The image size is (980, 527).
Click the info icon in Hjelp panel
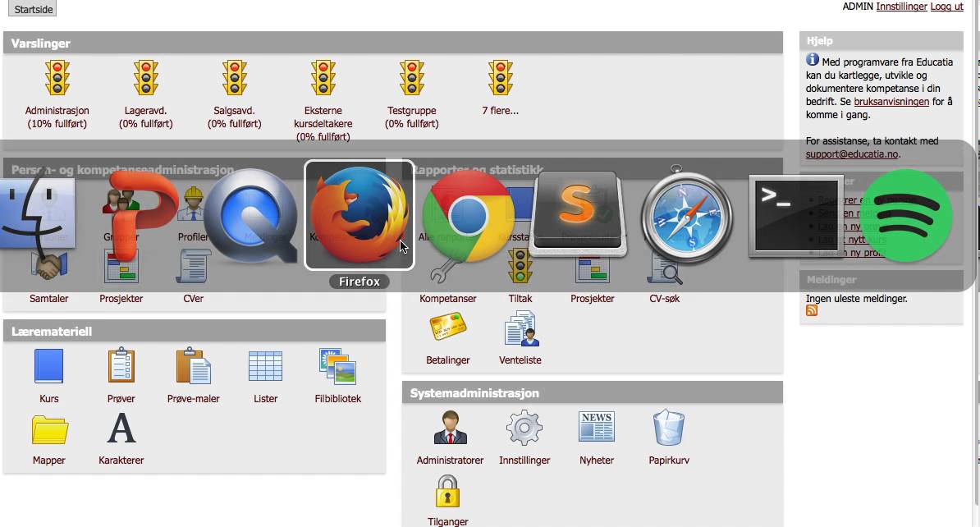pyautogui.click(x=813, y=59)
